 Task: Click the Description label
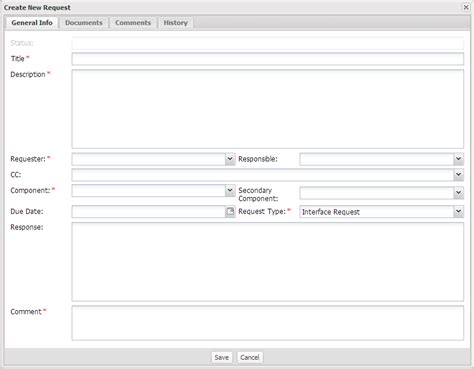pos(28,74)
